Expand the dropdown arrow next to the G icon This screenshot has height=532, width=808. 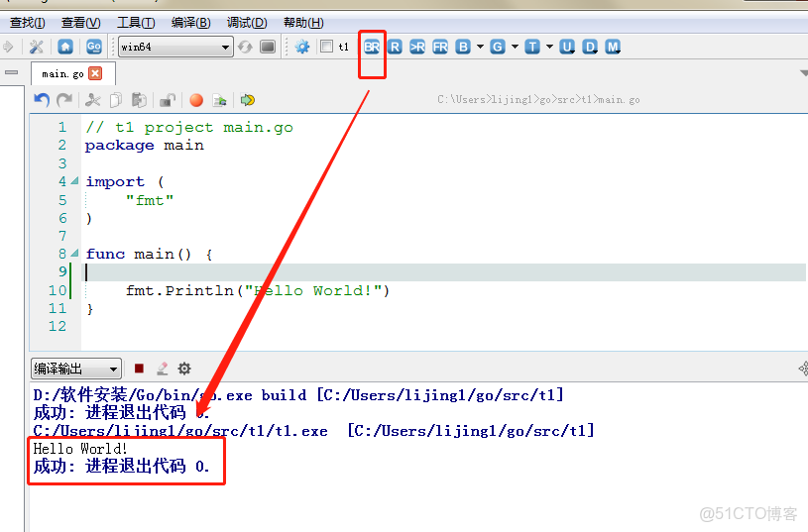point(515,47)
